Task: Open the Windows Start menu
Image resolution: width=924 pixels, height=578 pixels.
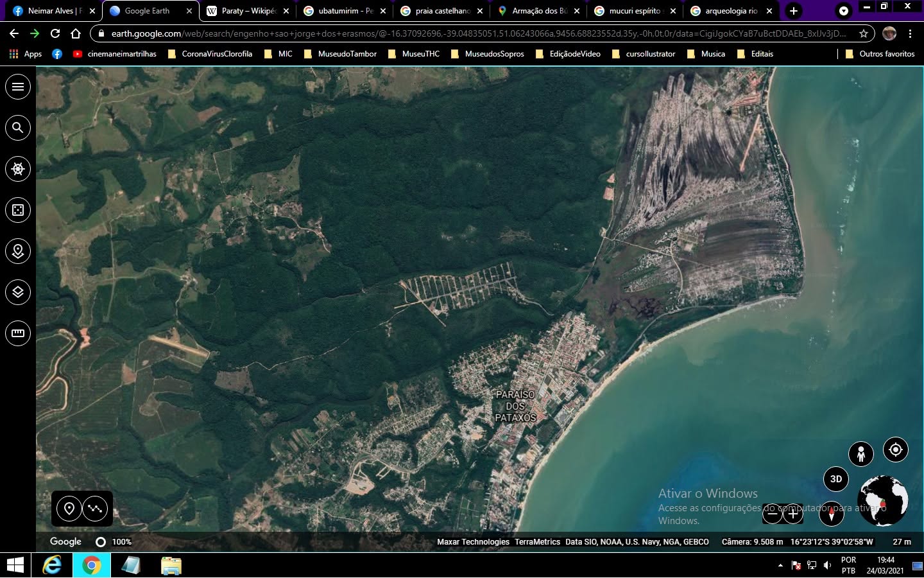Action: (x=15, y=565)
